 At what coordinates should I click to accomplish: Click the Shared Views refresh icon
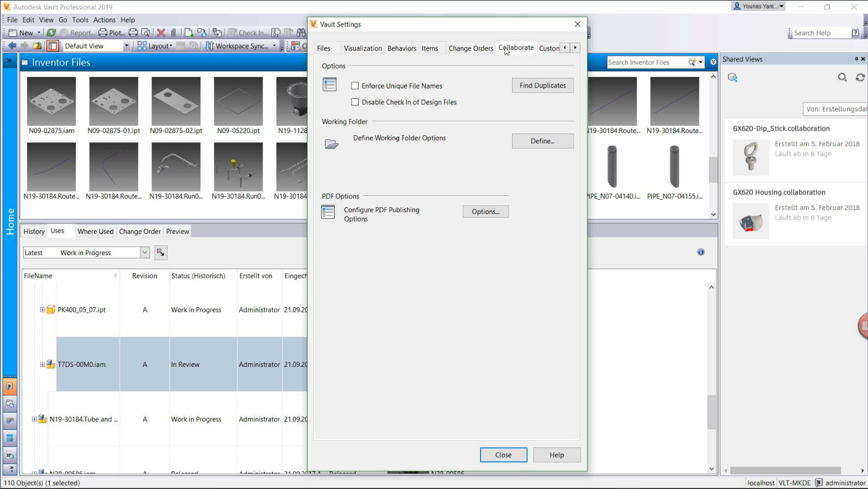point(860,78)
